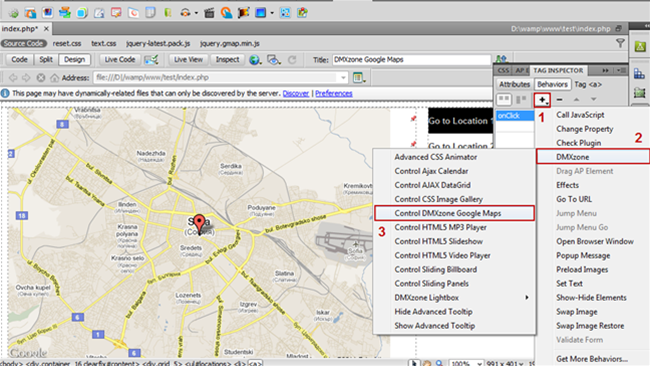Click the Preview in Browser globe icon
This screenshot has width=650, height=366.
[254, 60]
